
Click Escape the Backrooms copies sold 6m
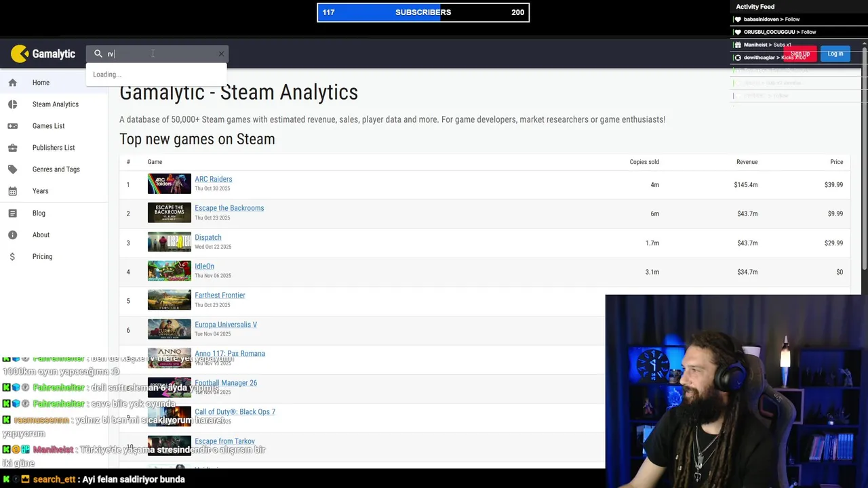(x=654, y=214)
